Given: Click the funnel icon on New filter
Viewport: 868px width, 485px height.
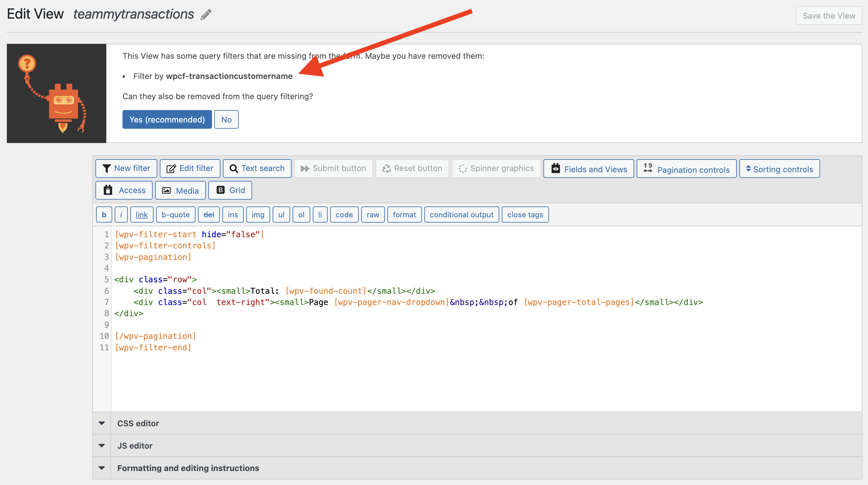Looking at the screenshot, I should click(106, 169).
